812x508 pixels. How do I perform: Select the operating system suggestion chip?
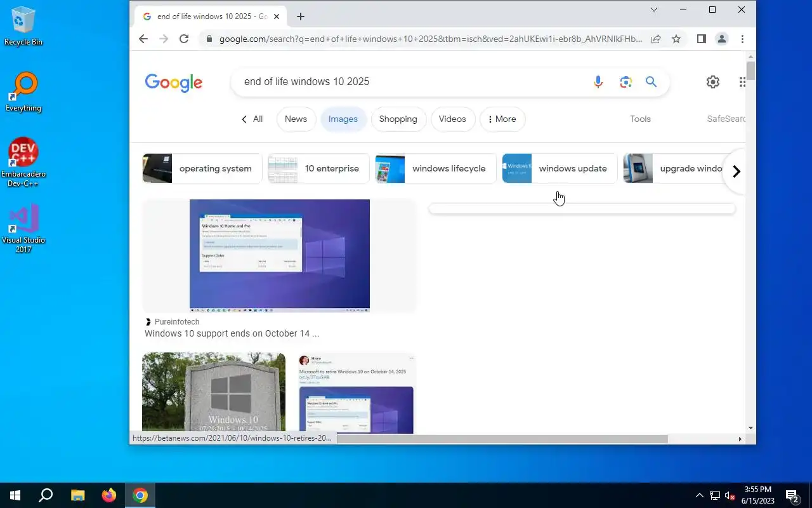tap(202, 168)
